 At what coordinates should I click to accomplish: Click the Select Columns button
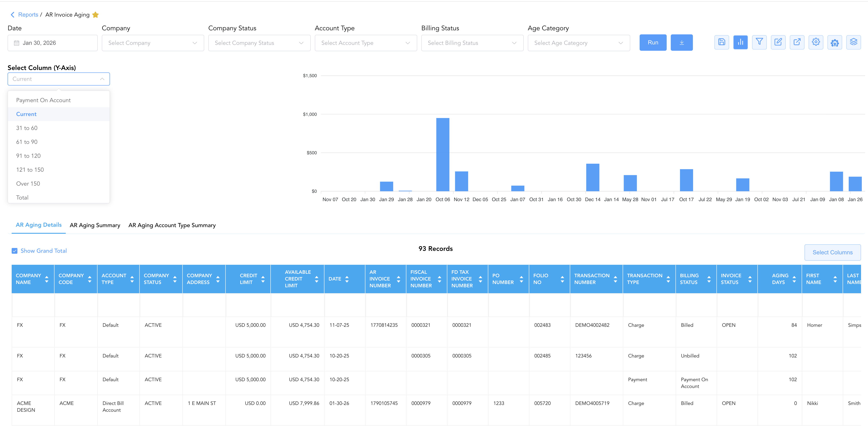tap(832, 252)
